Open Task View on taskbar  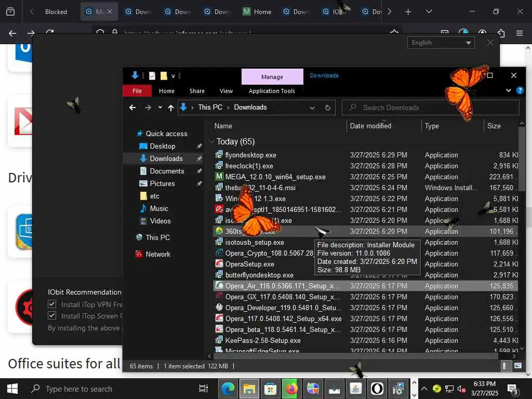click(204, 389)
